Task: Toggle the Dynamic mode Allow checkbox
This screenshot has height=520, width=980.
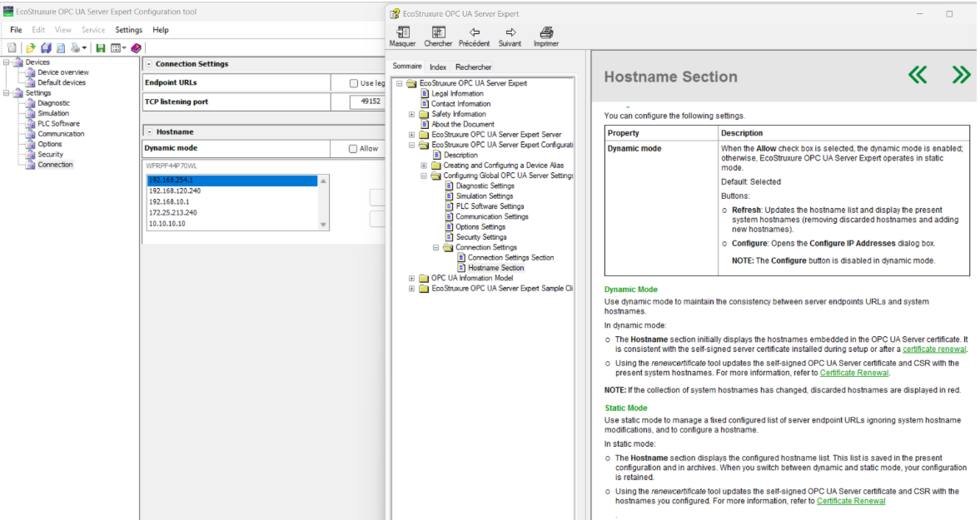Action: point(353,149)
